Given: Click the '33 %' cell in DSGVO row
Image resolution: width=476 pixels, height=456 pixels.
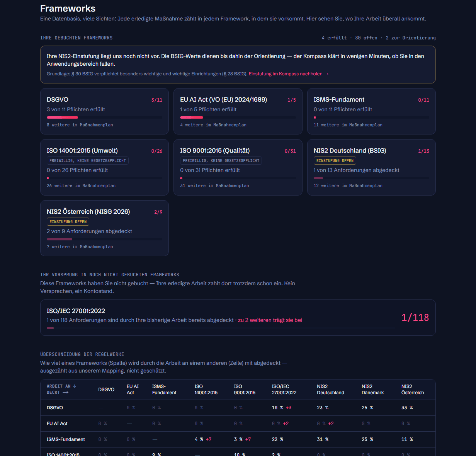Looking at the screenshot, I should coord(407,408).
